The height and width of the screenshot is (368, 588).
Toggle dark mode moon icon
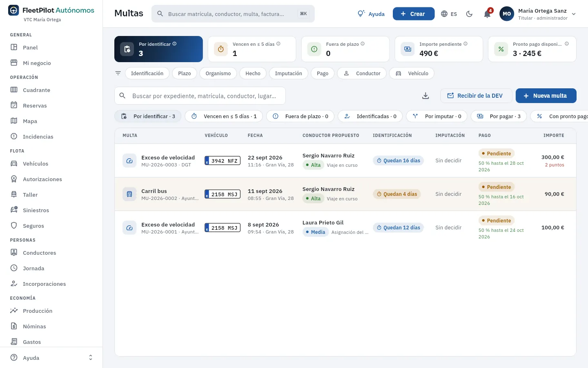point(469,14)
